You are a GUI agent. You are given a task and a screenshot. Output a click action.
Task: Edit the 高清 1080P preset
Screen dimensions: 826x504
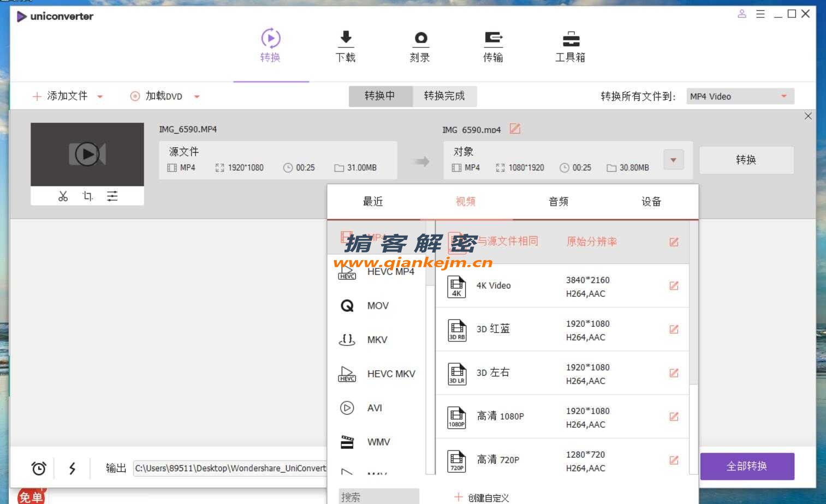click(x=674, y=417)
